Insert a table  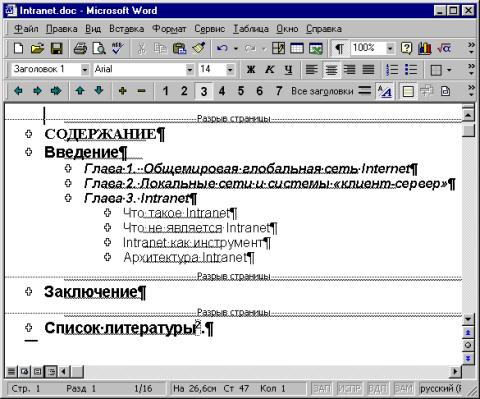pyautogui.click(x=297, y=49)
